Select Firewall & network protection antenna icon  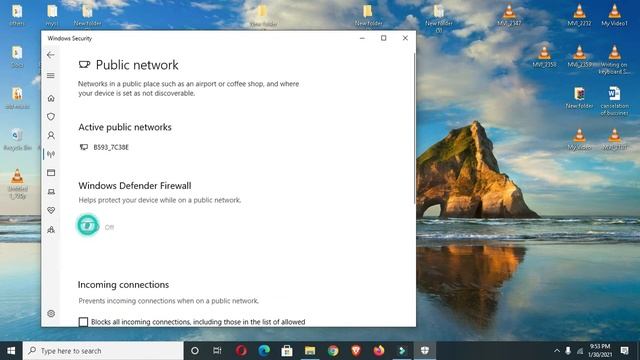pos(51,154)
